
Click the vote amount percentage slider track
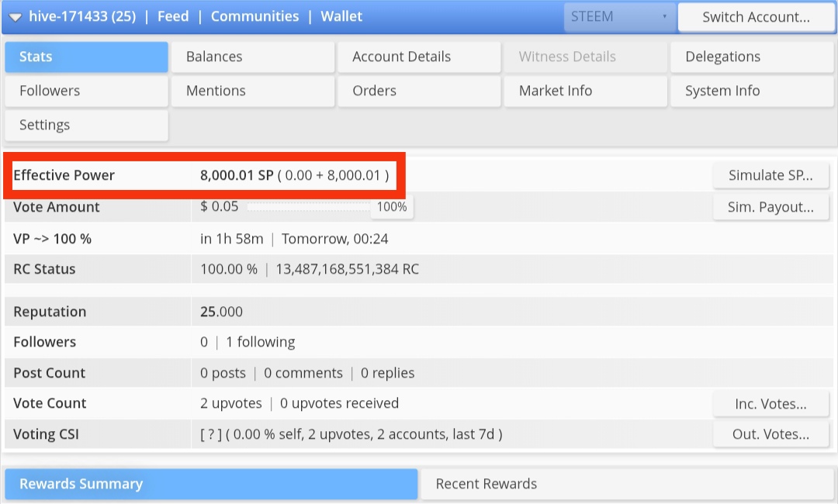pos(309,206)
